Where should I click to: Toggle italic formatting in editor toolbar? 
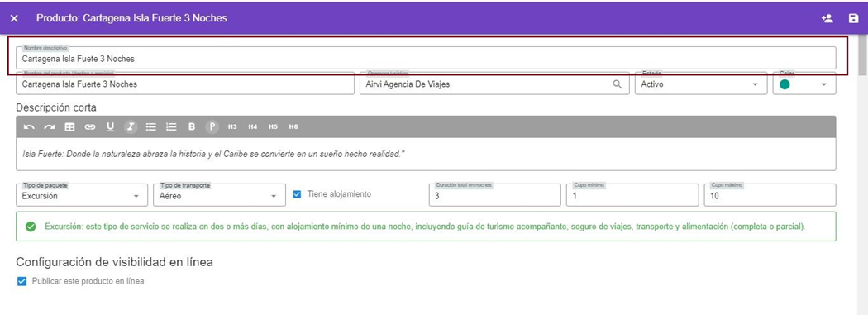[x=131, y=126]
